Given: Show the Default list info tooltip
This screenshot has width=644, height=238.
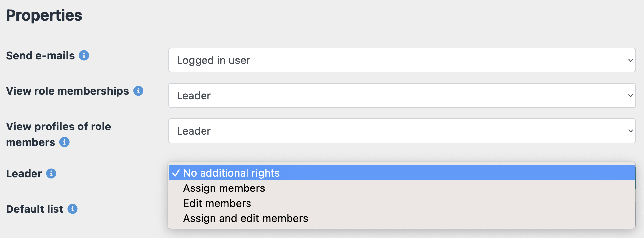Looking at the screenshot, I should tap(73, 209).
